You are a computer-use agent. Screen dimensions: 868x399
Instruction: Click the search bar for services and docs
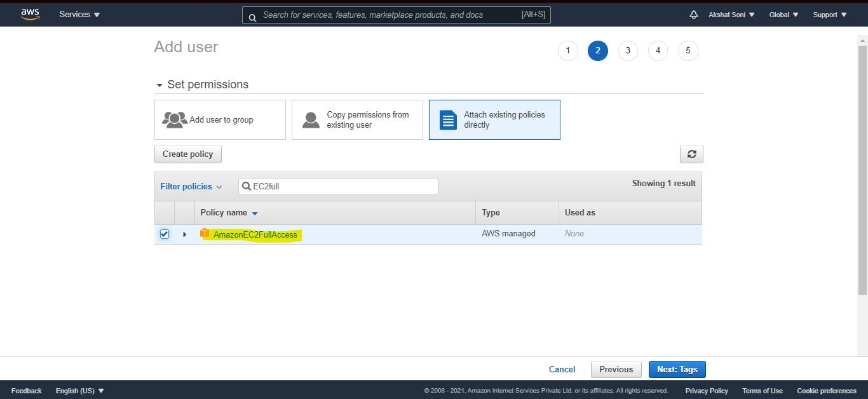[x=396, y=15]
